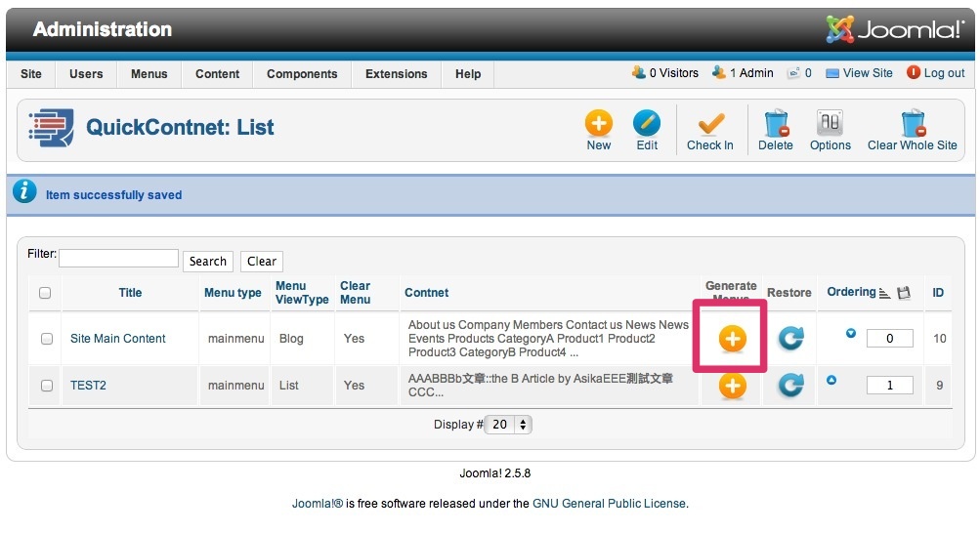Click the Joomla! logo
Screen dimensions: 980x533
pos(895,28)
